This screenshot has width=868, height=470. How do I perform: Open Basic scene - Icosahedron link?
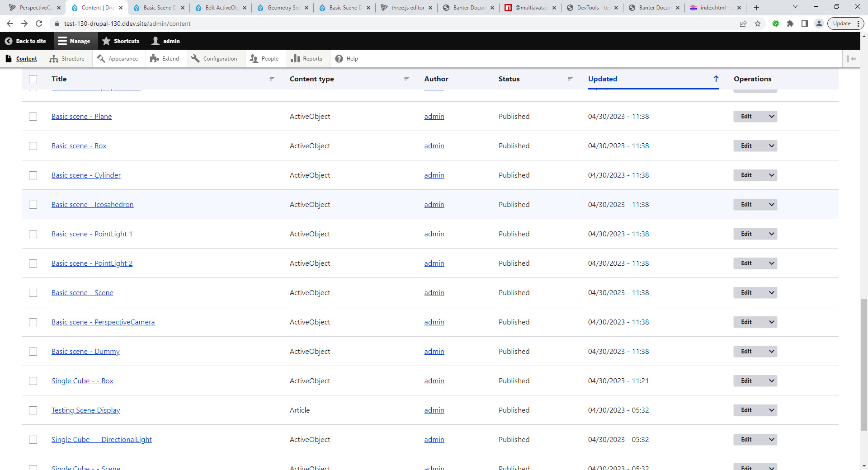[92, 205]
